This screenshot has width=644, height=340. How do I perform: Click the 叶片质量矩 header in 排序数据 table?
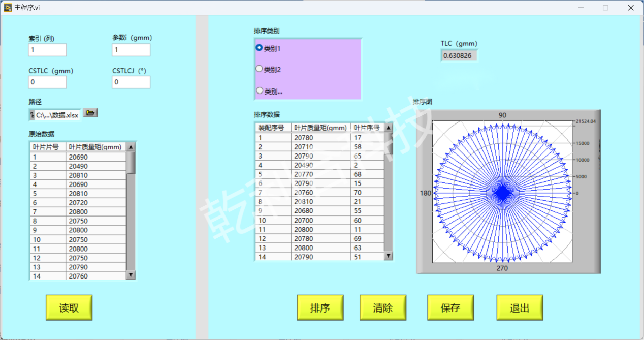(x=320, y=128)
